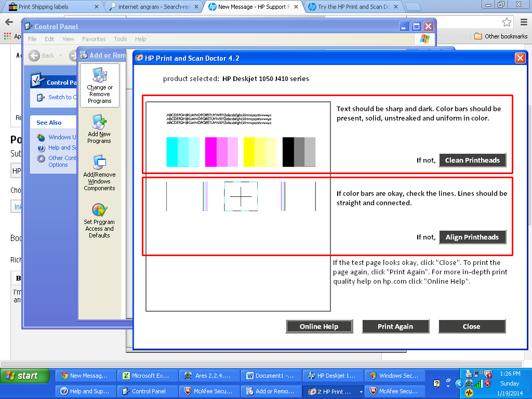Screen dimensions: 532x399
Task: Close the HP Print and Scan Doctor window
Action: point(520,58)
